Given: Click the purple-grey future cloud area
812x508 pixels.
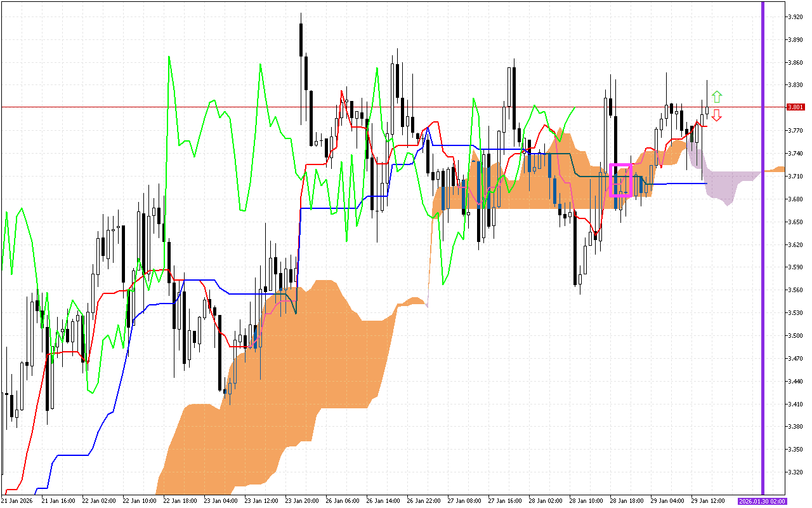Looking at the screenshot, I should (723, 184).
